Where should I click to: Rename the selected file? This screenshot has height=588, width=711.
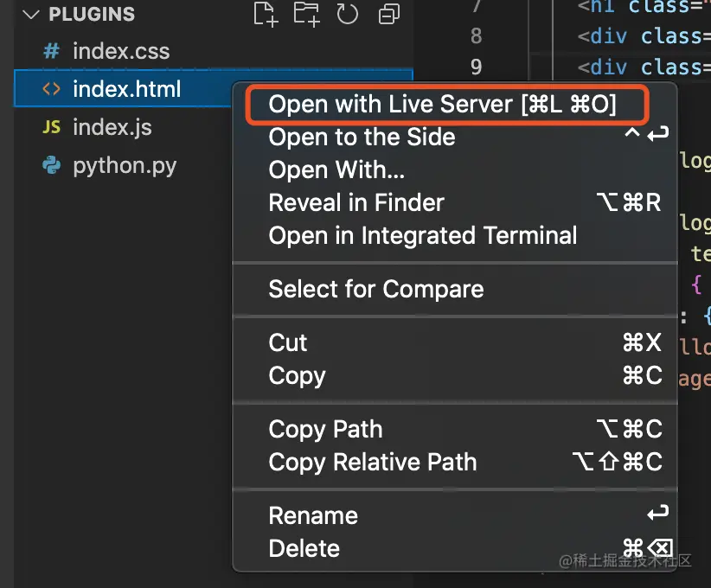click(x=313, y=515)
